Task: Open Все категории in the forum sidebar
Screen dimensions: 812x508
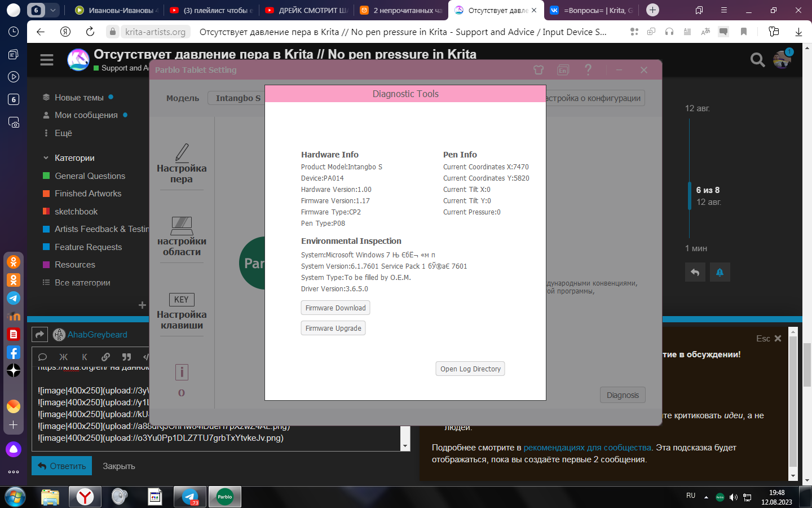Action: pyautogui.click(x=83, y=283)
